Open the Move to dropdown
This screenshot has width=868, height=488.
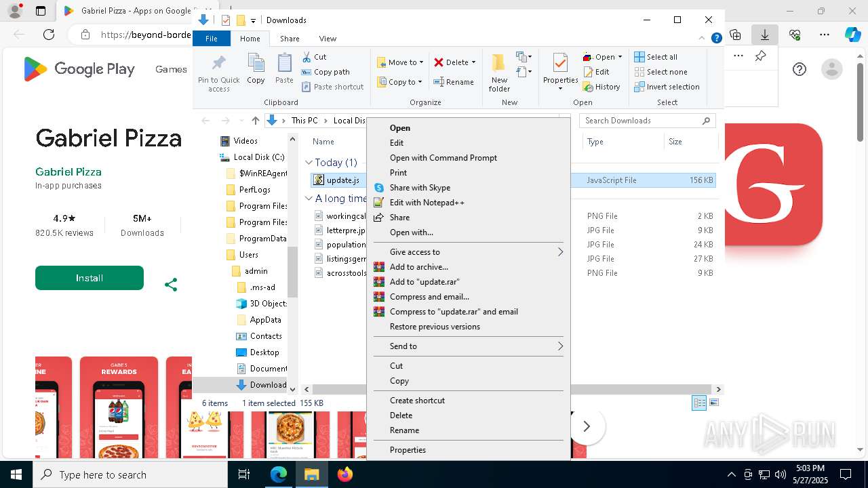(x=400, y=62)
